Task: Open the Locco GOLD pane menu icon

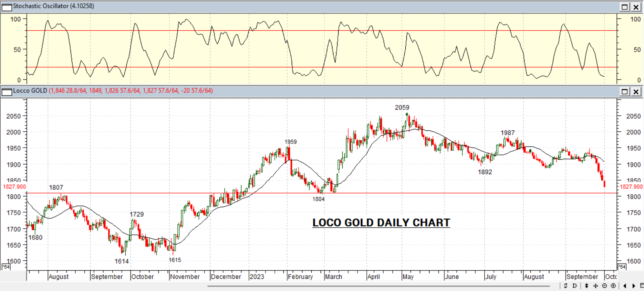Action: pos(7,91)
